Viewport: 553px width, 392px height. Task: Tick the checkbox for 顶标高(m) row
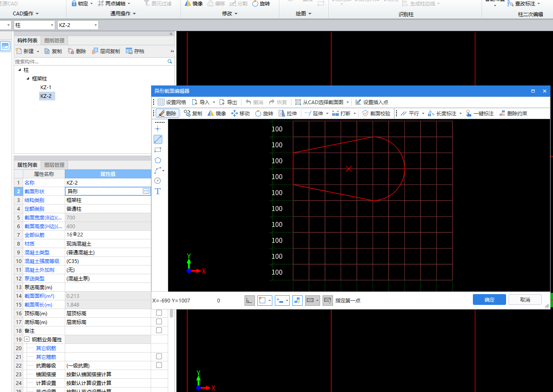click(159, 313)
